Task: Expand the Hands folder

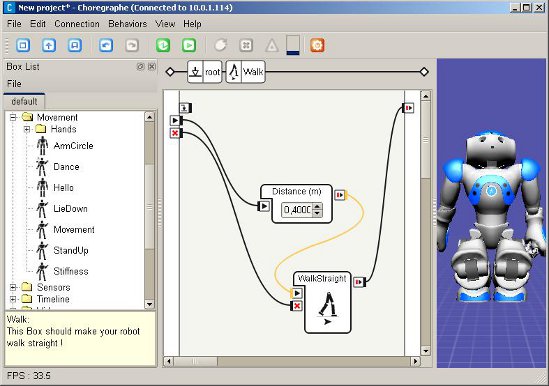Action: pyautogui.click(x=27, y=129)
